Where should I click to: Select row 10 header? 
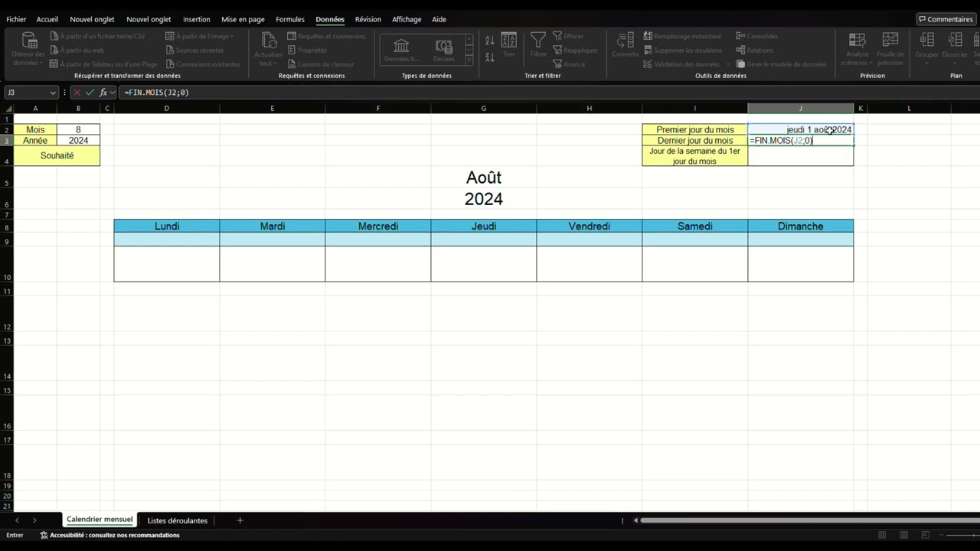click(x=6, y=264)
